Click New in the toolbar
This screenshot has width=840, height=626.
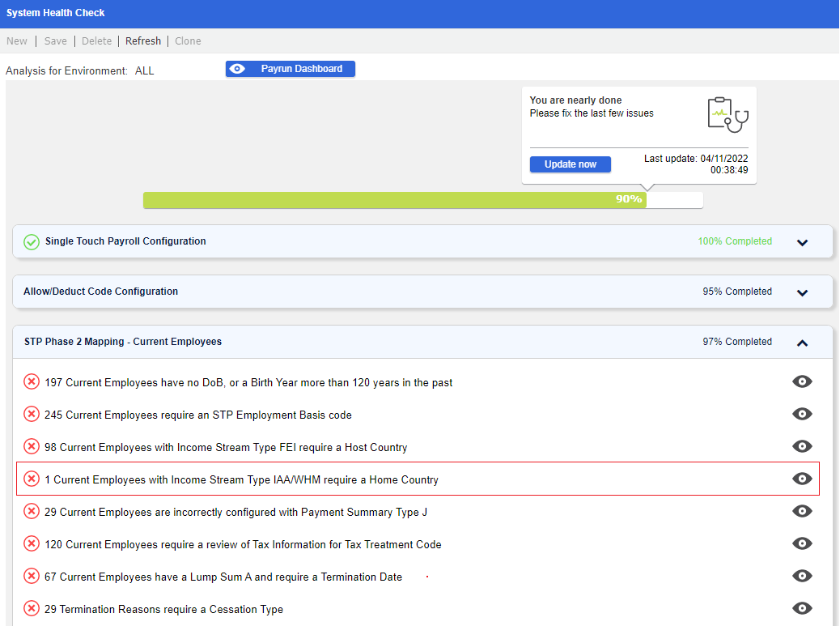pyautogui.click(x=17, y=40)
